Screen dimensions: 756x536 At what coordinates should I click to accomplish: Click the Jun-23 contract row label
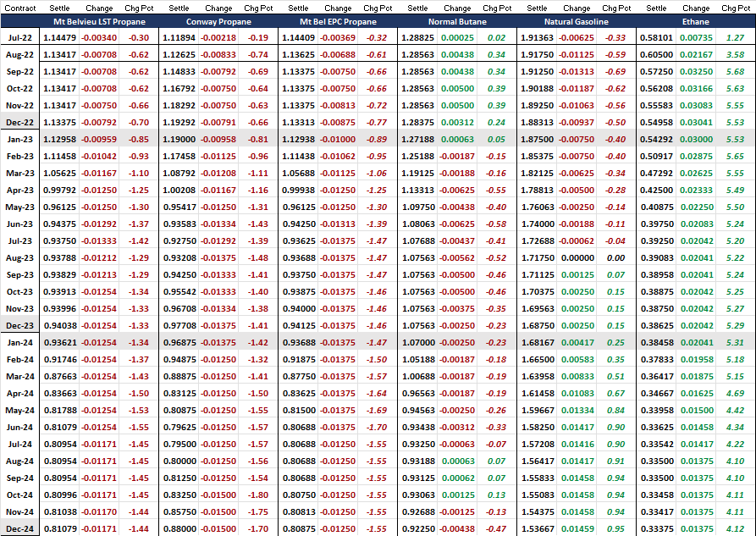[x=20, y=224]
